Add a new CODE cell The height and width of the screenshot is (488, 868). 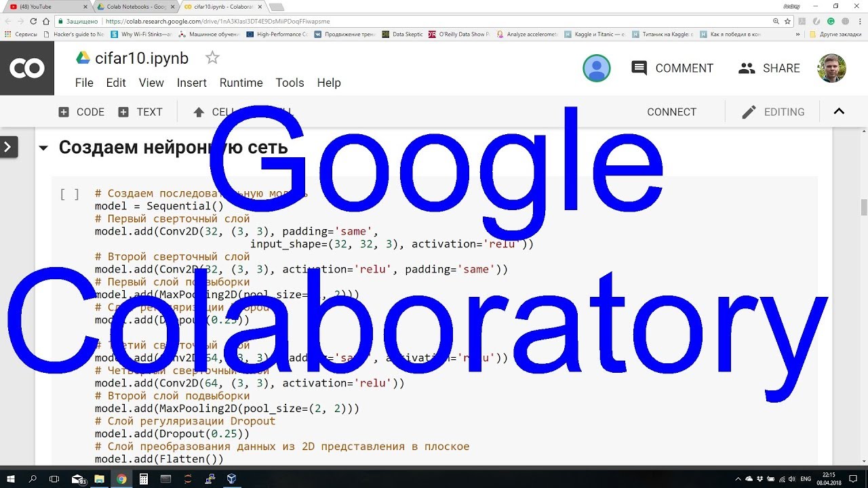(x=81, y=112)
